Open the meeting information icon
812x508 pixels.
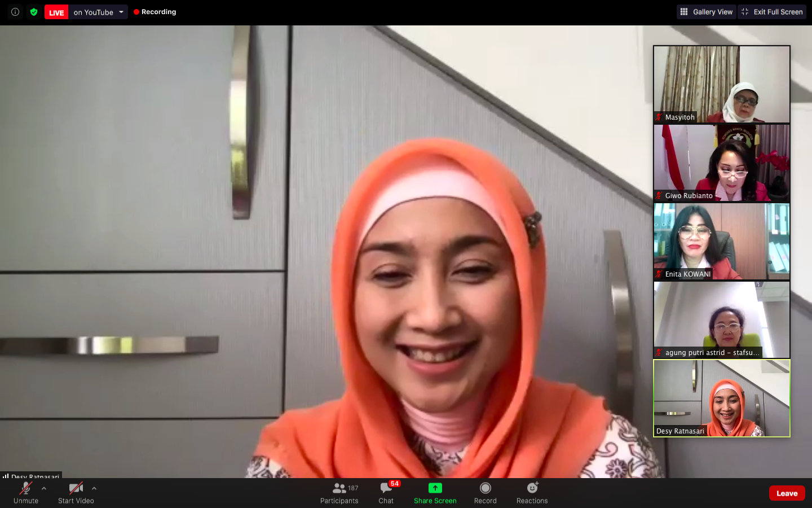[15, 12]
